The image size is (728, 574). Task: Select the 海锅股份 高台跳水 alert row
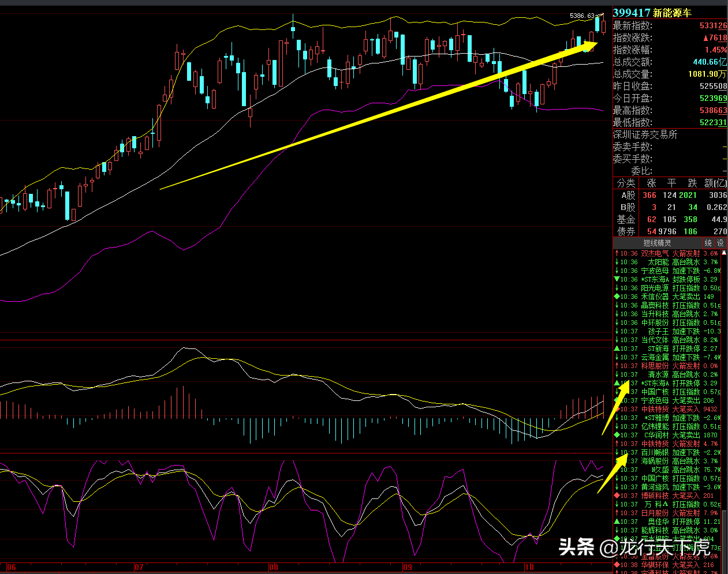pos(667,461)
